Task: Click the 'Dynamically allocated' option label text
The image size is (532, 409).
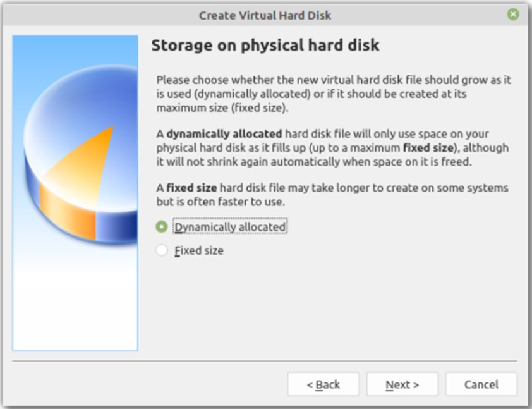Action: coord(230,227)
